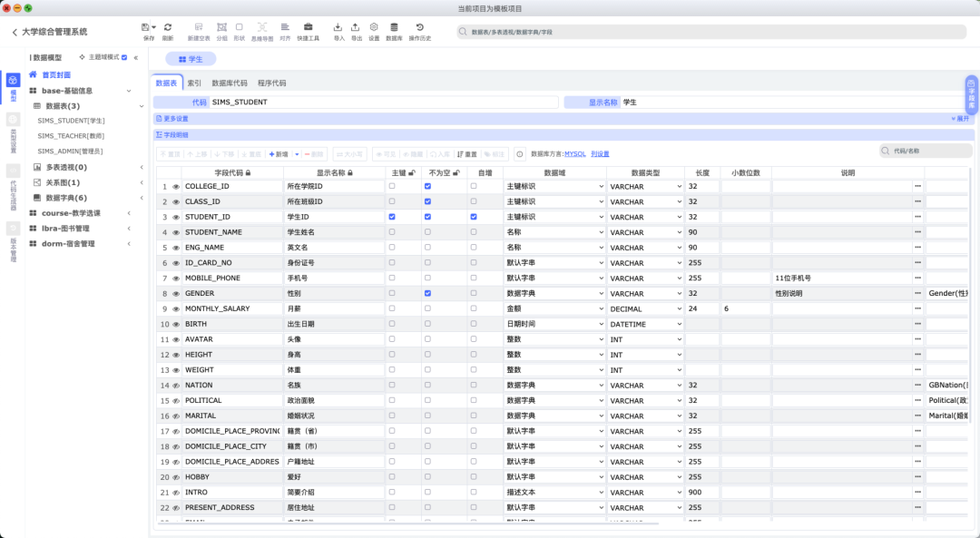Click the 刷新 refresh icon

tap(168, 27)
